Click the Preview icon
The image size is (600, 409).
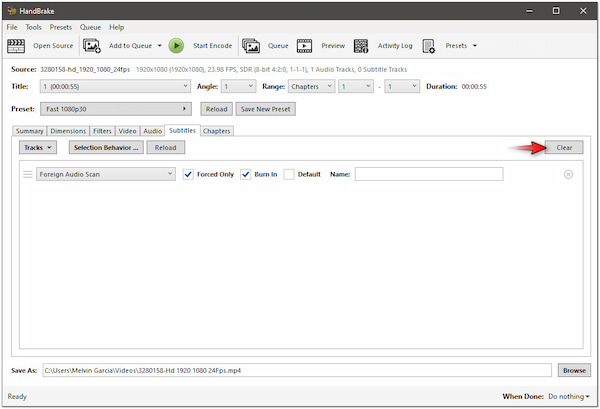(305, 45)
